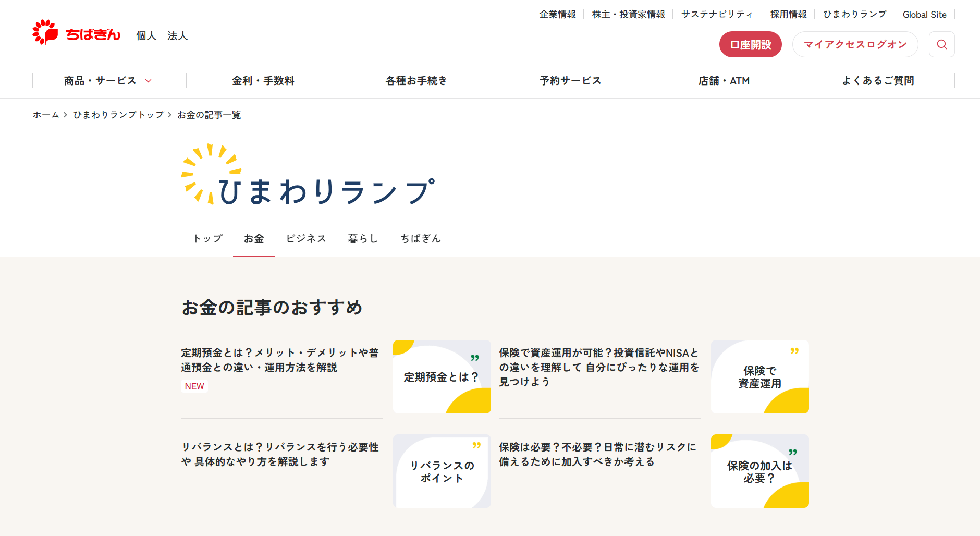980x536 pixels.
Task: Open 金利・手数料 in the main navigation
Action: [x=263, y=81]
